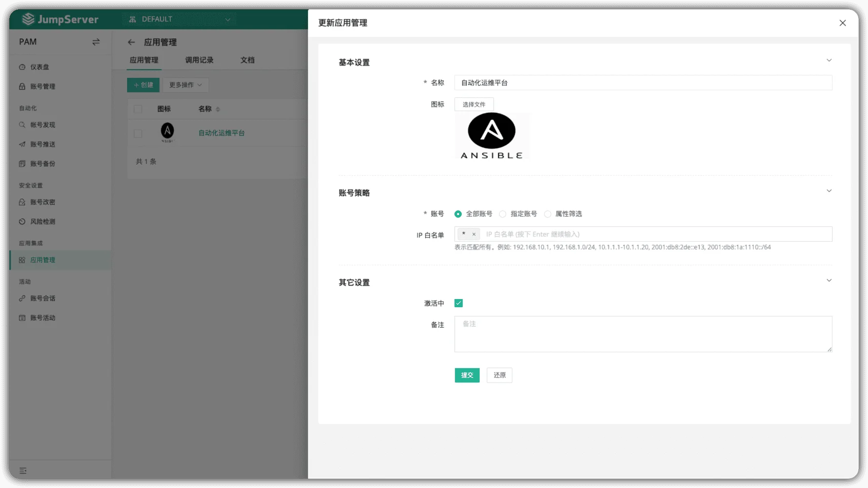Open the 仪表盘 dashboard icon in sidebar
The height and width of the screenshot is (488, 868).
pos(22,67)
